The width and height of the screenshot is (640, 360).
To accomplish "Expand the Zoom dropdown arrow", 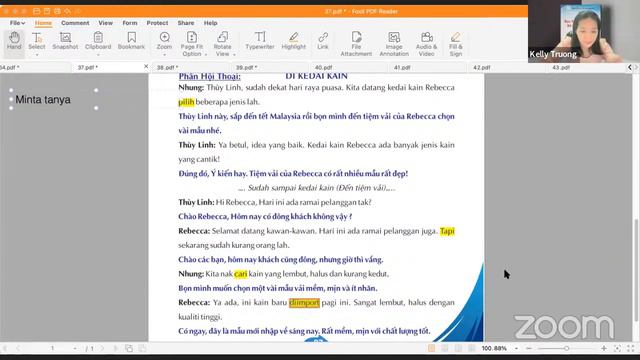I will point(164,54).
